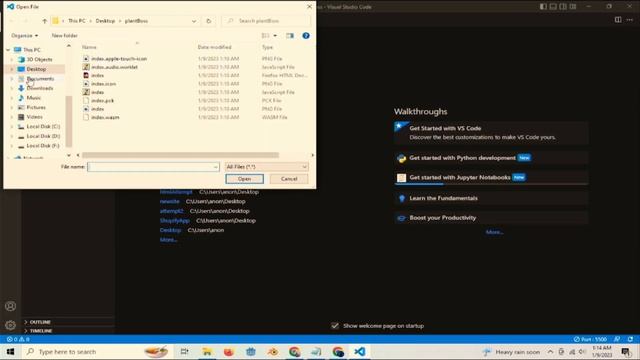Screen dimensions: 640x360
Task: Select the index Firefox HTML document
Action: (97, 76)
